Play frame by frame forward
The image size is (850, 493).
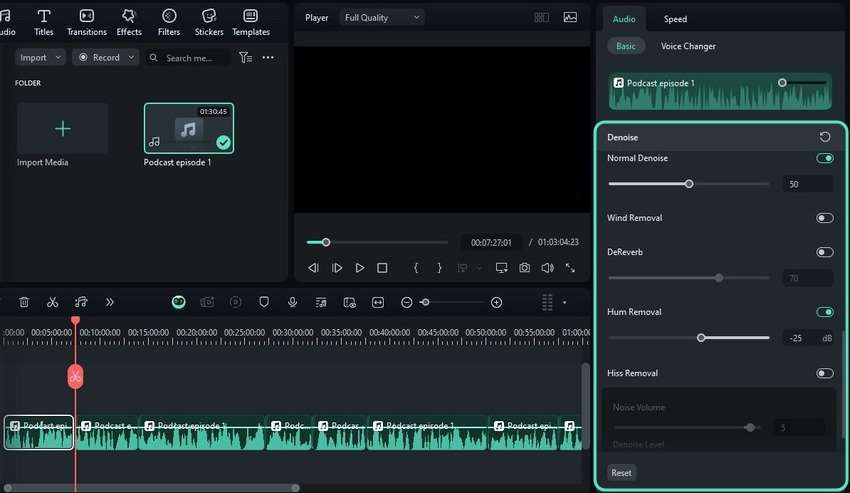[x=337, y=268]
